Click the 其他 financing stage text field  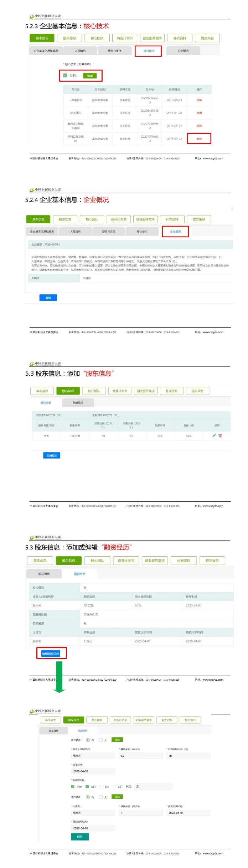[153, 786]
